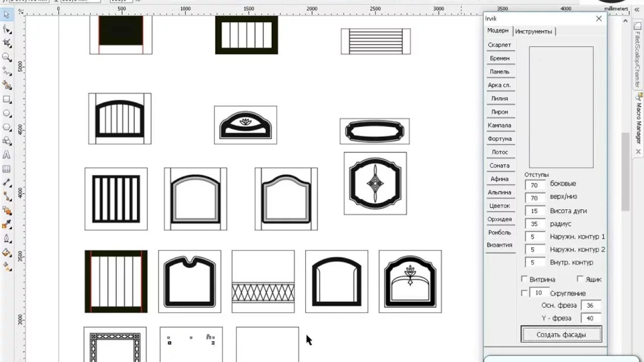Choose the Орхидея facade button
The height and width of the screenshot is (362, 644).
pyautogui.click(x=500, y=219)
